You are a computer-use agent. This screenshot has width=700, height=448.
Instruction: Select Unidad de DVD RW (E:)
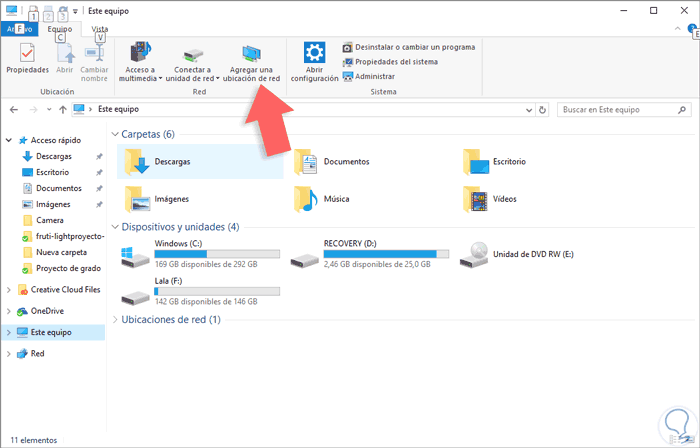tap(518, 254)
